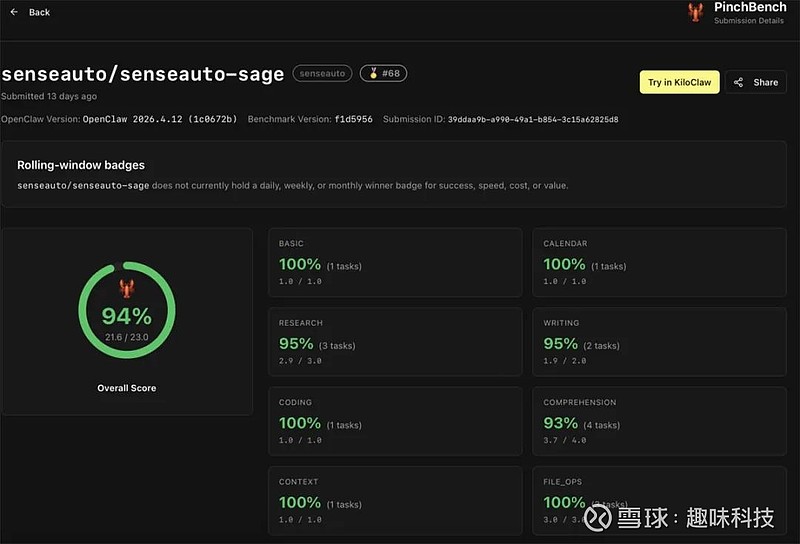Click the (4 tasks) label

coord(602,425)
